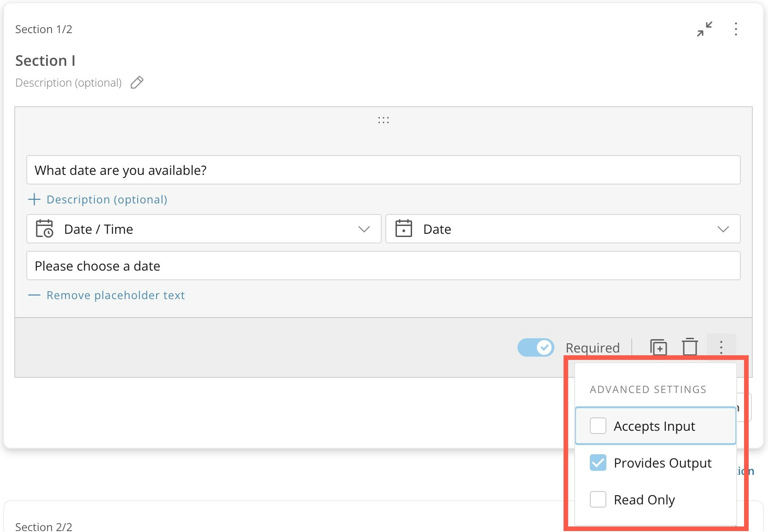
Task: Click the section Description (optional) text
Action: pos(69,83)
